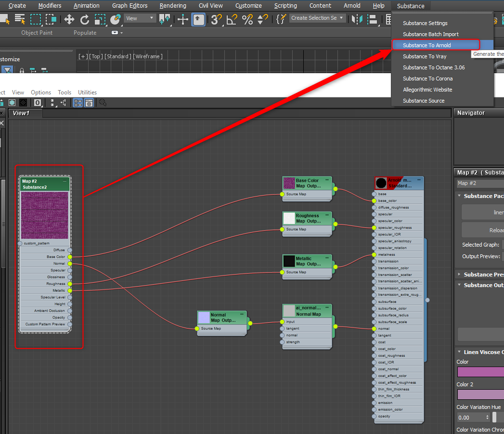Activate the Rectangular Selection Region tool

pos(36,19)
